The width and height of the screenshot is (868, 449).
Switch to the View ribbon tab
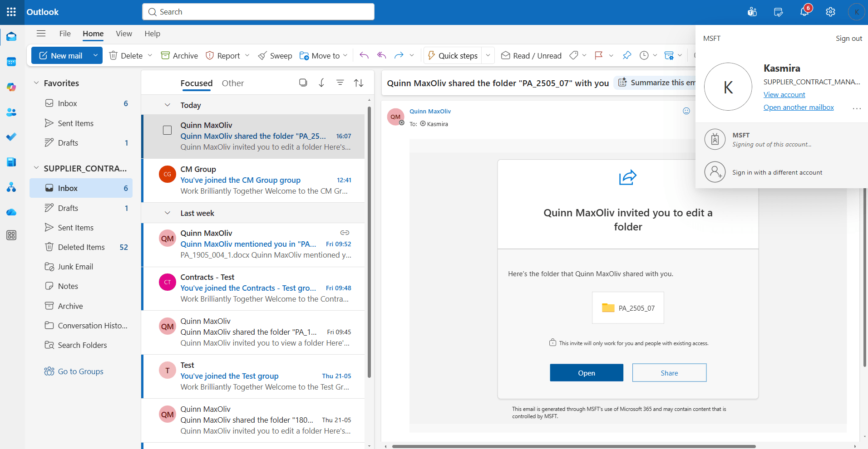pyautogui.click(x=124, y=34)
